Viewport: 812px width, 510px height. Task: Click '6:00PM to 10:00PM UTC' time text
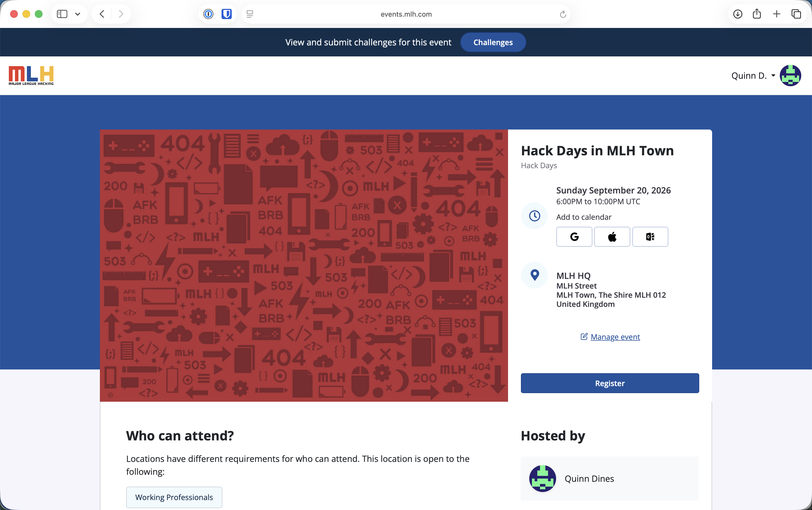(598, 202)
